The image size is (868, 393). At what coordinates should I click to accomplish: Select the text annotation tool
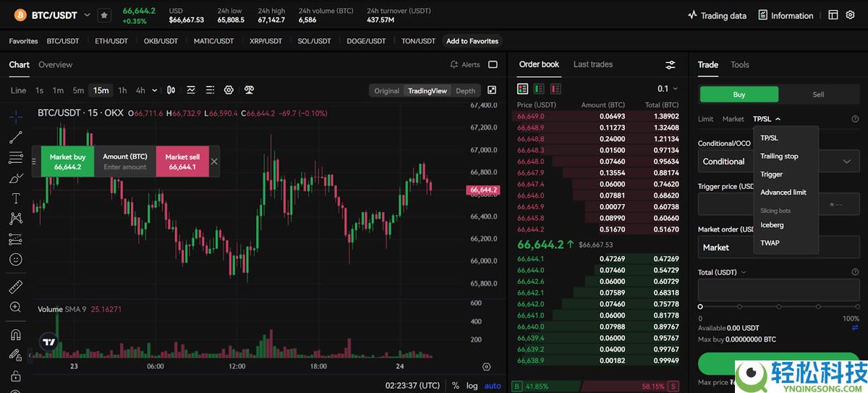(16, 198)
